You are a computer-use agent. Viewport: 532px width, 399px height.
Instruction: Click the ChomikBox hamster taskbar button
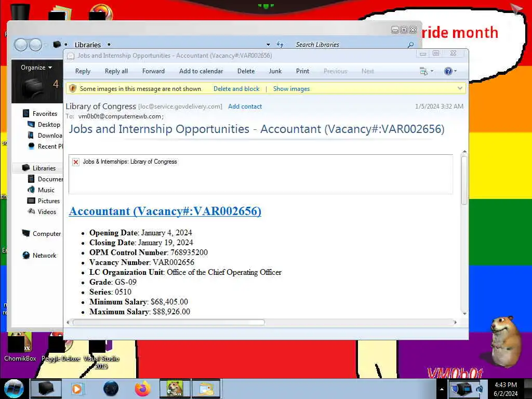(175, 389)
